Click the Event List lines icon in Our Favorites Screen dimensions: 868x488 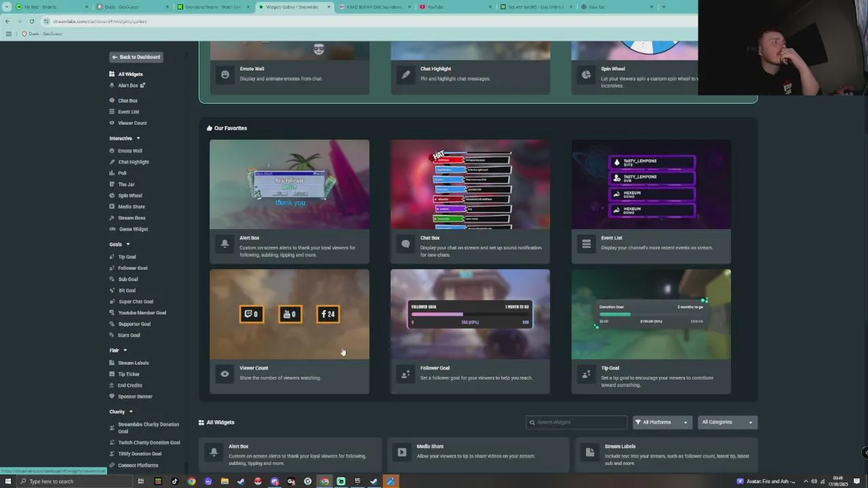(587, 244)
